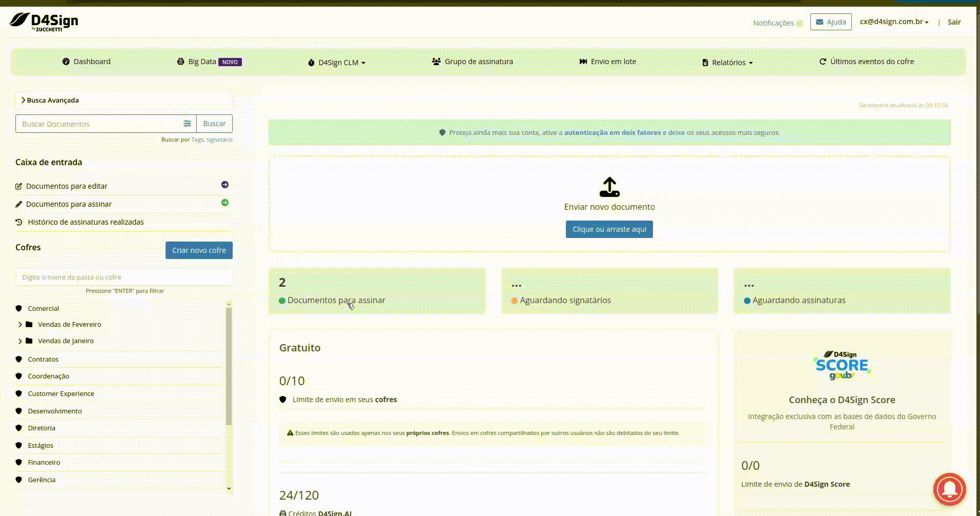Expand the D4Sign CLM dropdown

[x=337, y=63]
